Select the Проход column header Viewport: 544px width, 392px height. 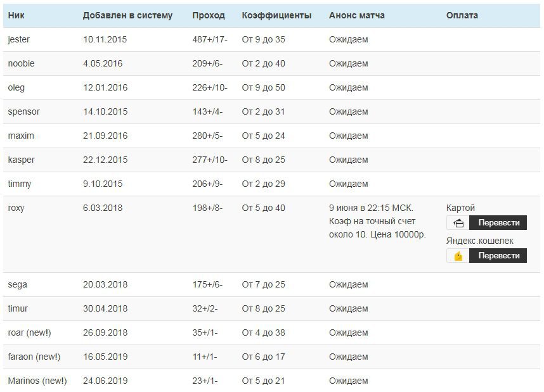[209, 15]
